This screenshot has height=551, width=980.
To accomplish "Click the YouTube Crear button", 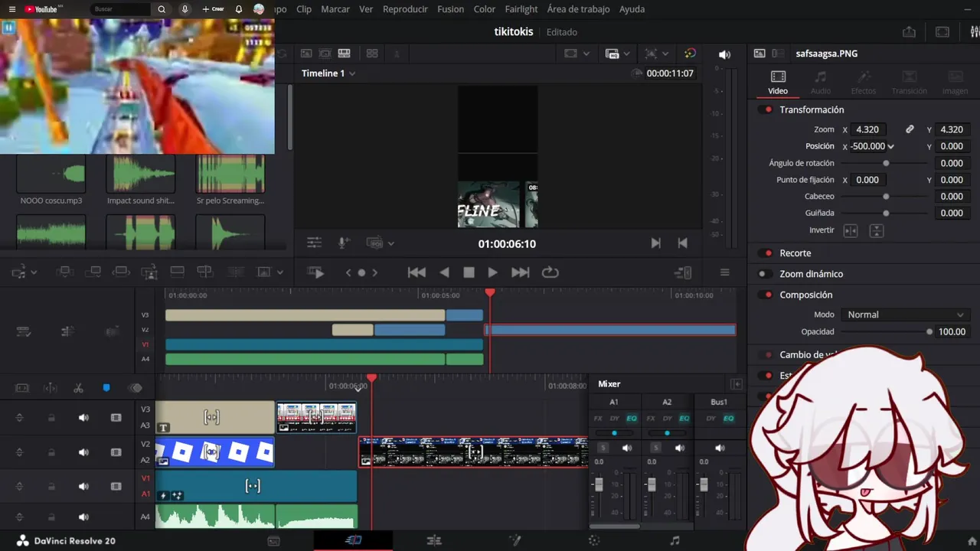I will coord(213,9).
